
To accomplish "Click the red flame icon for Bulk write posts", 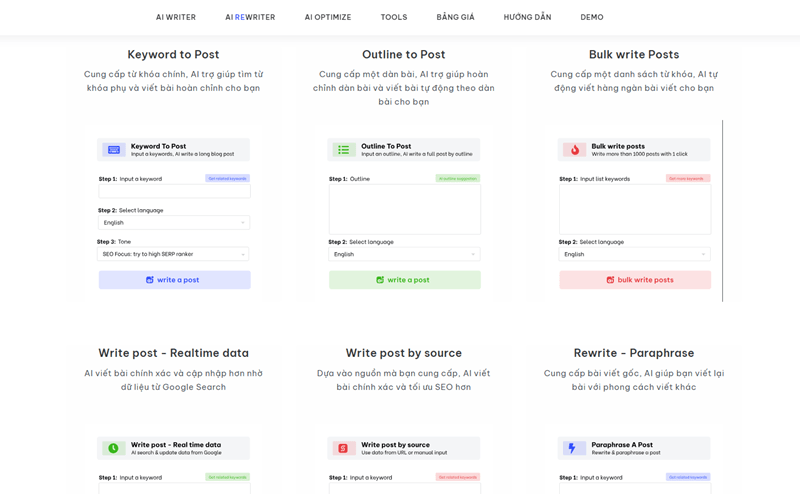I will point(574,150).
